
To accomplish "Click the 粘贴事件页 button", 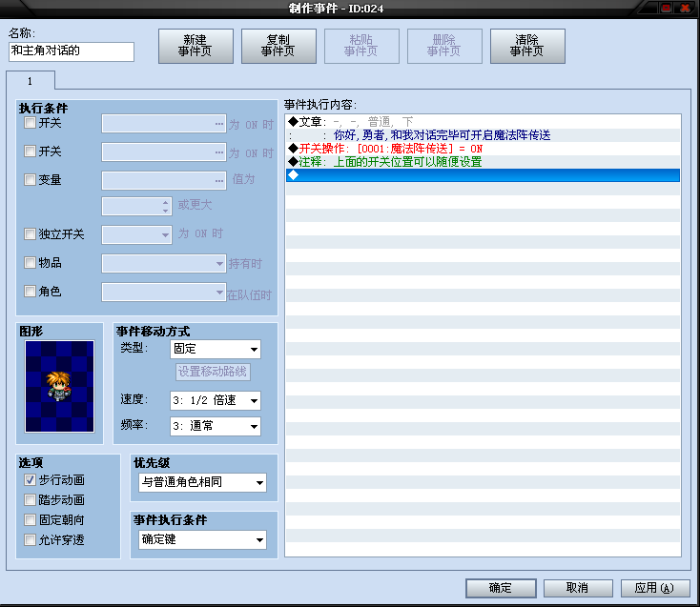I will tap(361, 46).
